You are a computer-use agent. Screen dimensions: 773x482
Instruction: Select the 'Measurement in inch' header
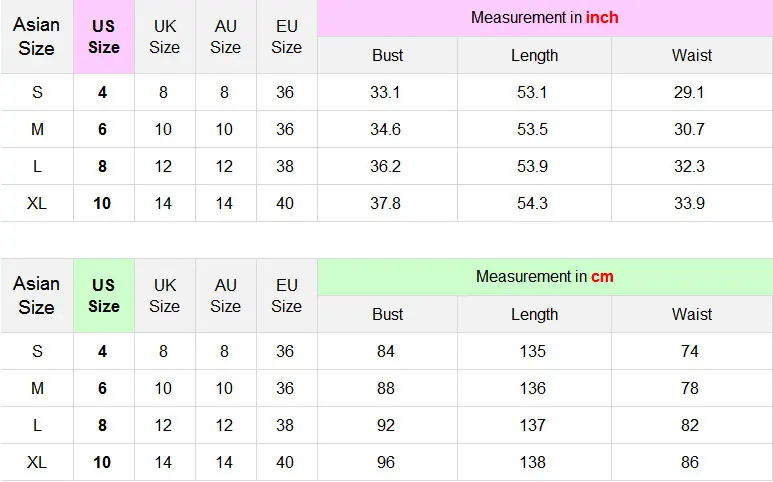coord(545,18)
